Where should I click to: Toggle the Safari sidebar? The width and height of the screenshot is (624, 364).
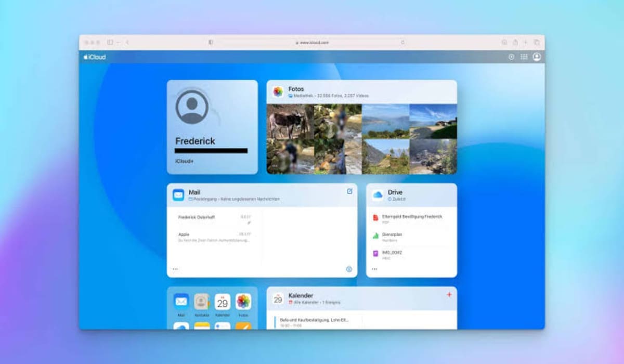pos(110,42)
